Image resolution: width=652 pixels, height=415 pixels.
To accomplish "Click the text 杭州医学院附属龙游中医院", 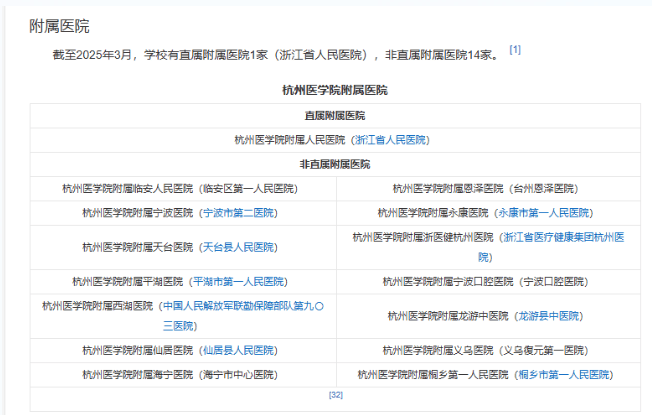I will (x=448, y=316).
